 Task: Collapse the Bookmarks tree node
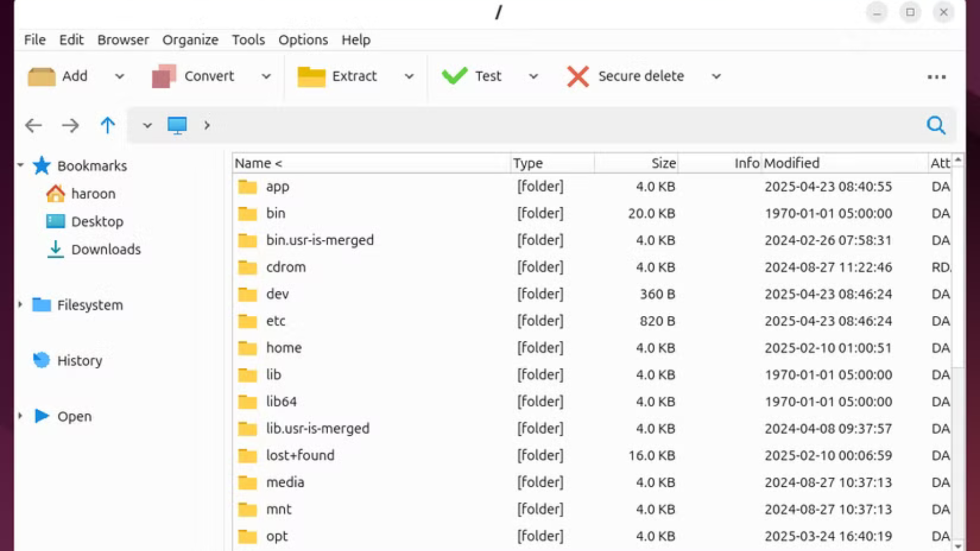[x=20, y=165]
